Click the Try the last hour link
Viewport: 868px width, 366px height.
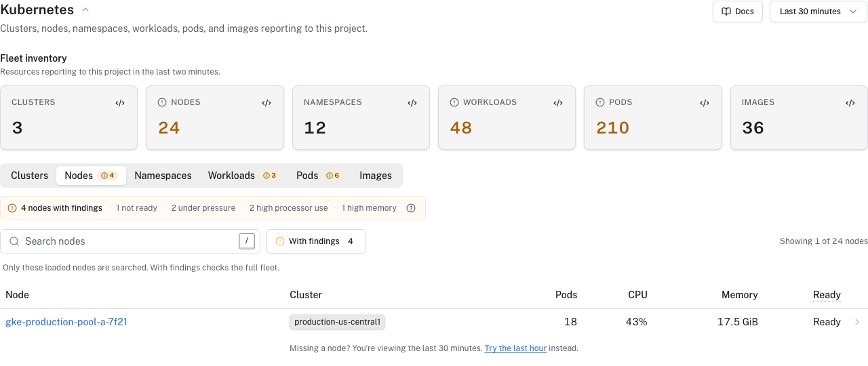point(515,348)
